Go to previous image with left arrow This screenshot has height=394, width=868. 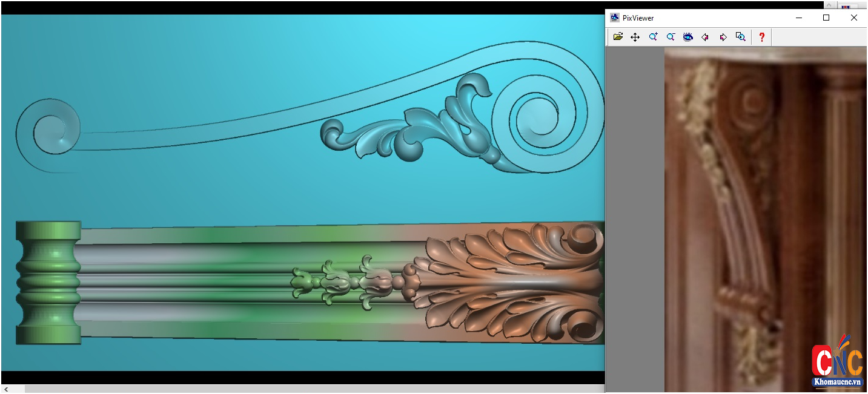[x=705, y=37]
